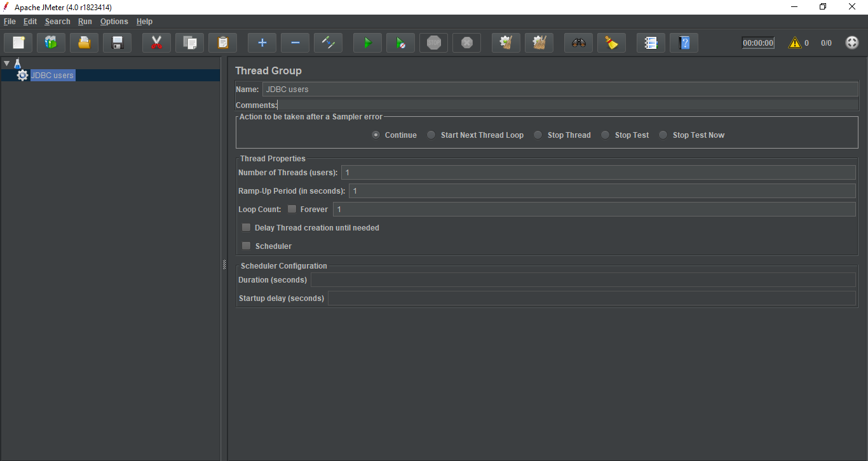Select the Stop Thread radio option
Screen dimensions: 868x461
coord(538,135)
